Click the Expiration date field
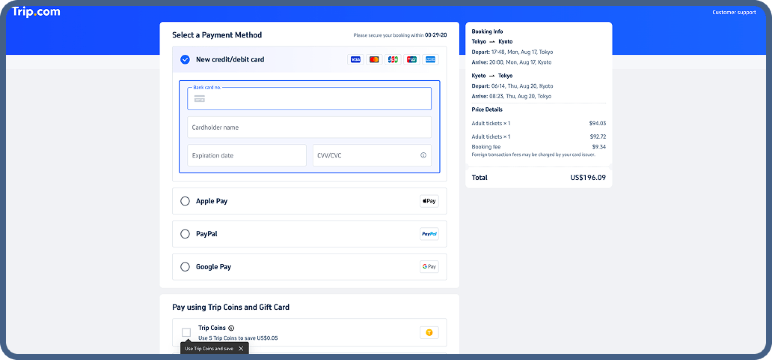Screen dimensions: 772x360 (247, 155)
